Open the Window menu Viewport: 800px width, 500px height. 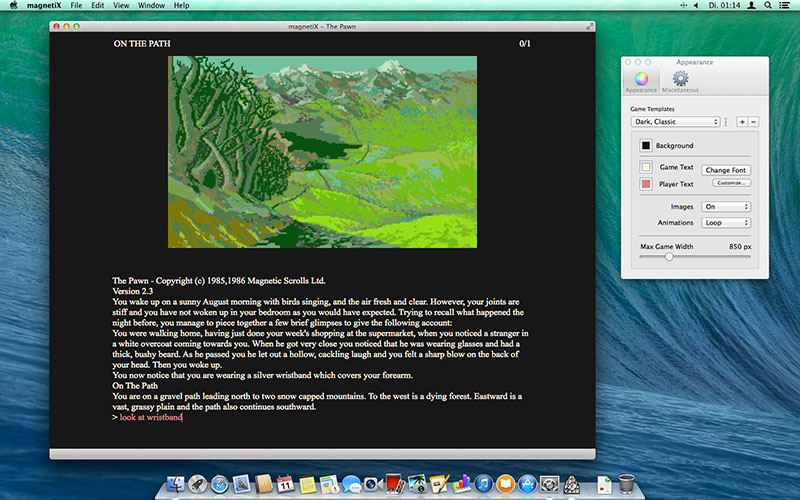(x=152, y=6)
